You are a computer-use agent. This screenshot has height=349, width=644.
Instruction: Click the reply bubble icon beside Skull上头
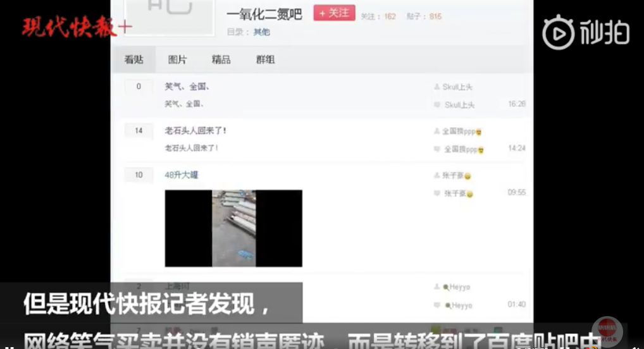[x=437, y=105]
